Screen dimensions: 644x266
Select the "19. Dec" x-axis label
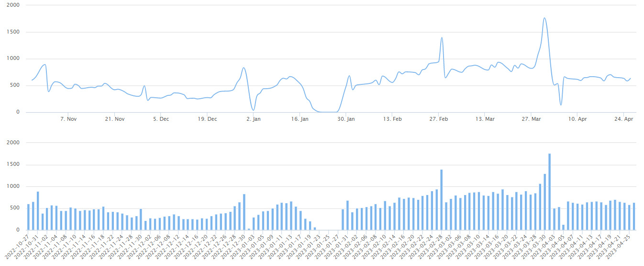click(x=207, y=119)
